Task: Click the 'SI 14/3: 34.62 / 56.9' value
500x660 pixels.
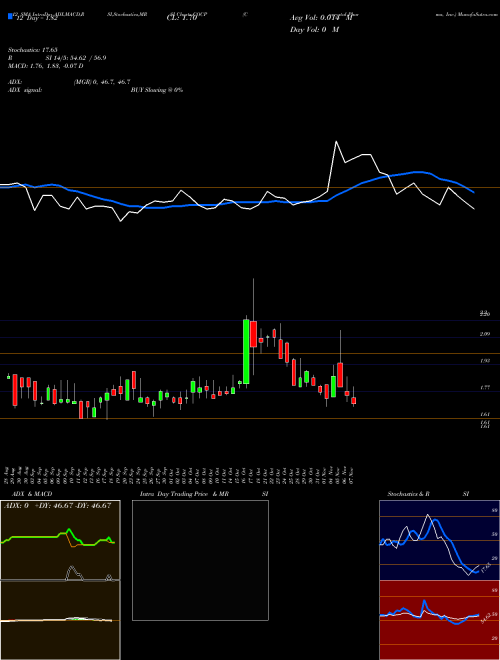Action: pyautogui.click(x=76, y=58)
